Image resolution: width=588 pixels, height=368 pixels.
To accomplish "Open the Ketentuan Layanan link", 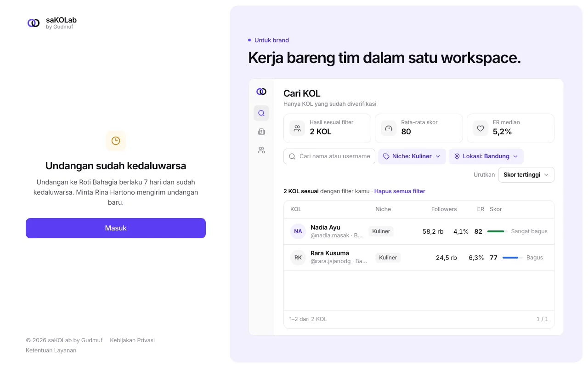I will 51,351.
